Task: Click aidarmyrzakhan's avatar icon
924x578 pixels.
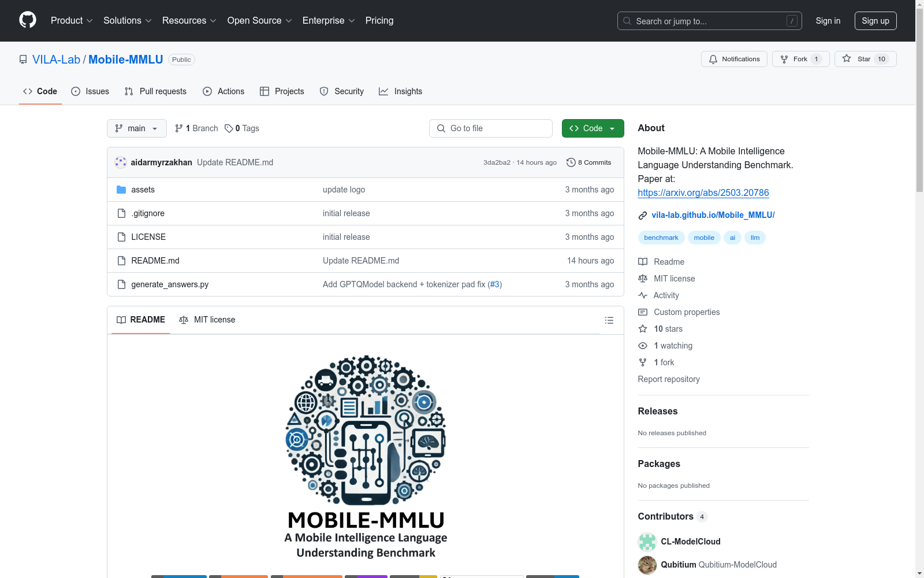Action: pos(121,162)
